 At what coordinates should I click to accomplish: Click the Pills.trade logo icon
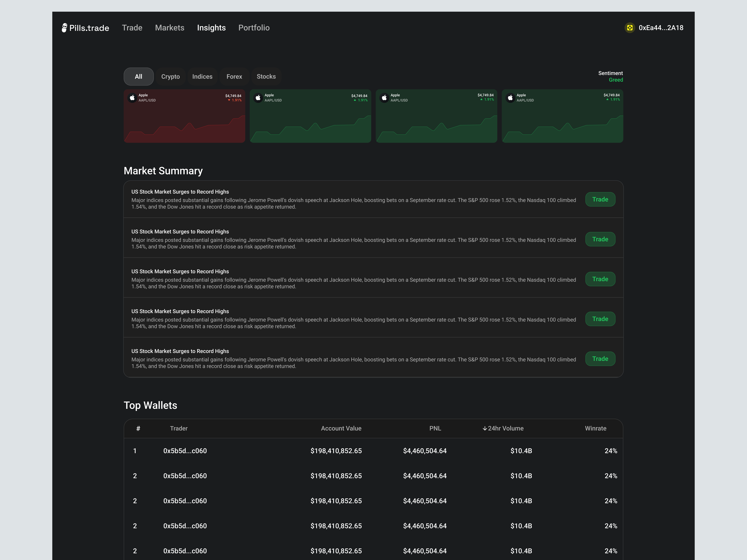point(64,28)
